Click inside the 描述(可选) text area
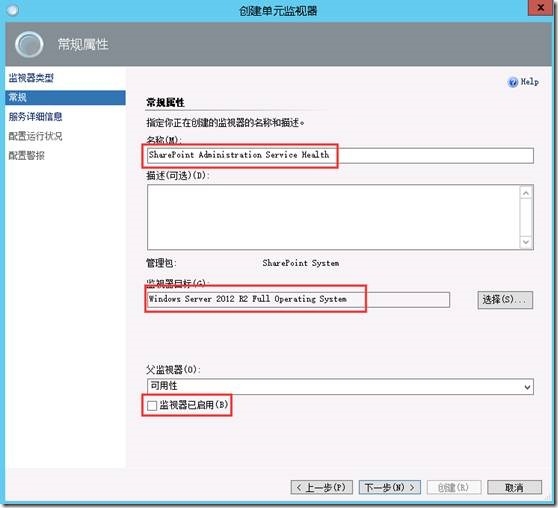Viewport: 558px width, 508px height. [x=333, y=217]
